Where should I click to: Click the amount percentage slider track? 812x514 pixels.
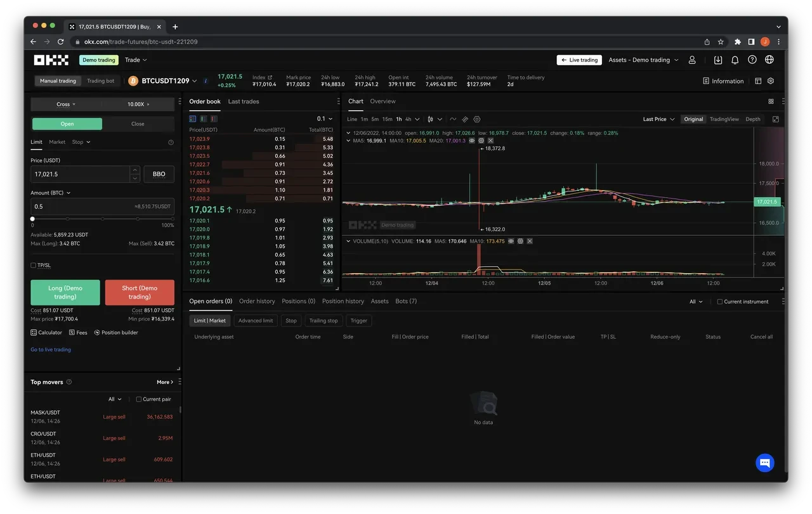point(103,219)
